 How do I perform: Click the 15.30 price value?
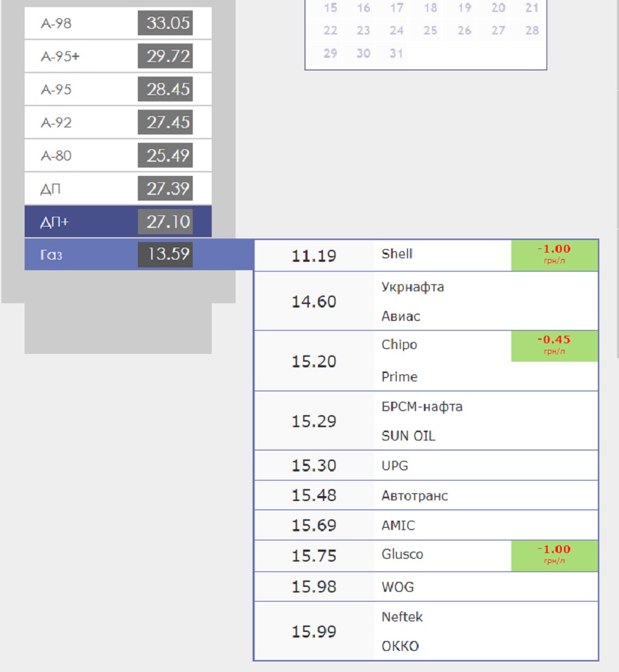(314, 465)
